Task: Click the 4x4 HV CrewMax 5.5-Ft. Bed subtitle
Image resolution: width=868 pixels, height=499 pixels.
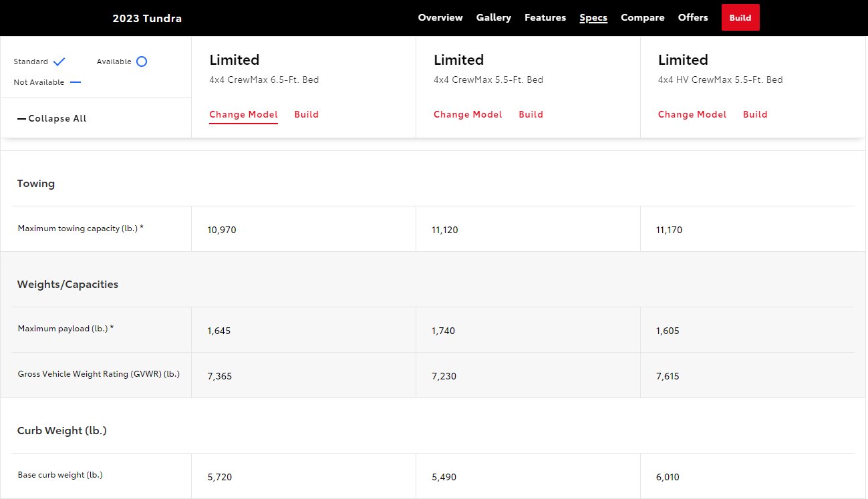Action: [x=720, y=79]
